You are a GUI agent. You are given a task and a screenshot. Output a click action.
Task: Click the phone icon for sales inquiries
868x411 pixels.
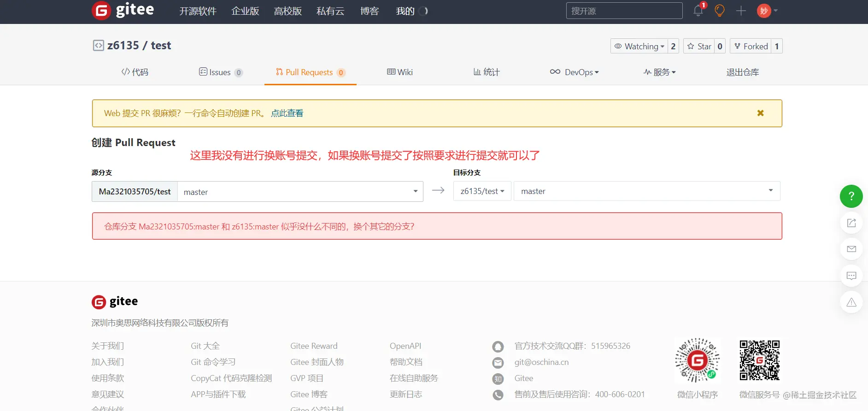click(498, 395)
